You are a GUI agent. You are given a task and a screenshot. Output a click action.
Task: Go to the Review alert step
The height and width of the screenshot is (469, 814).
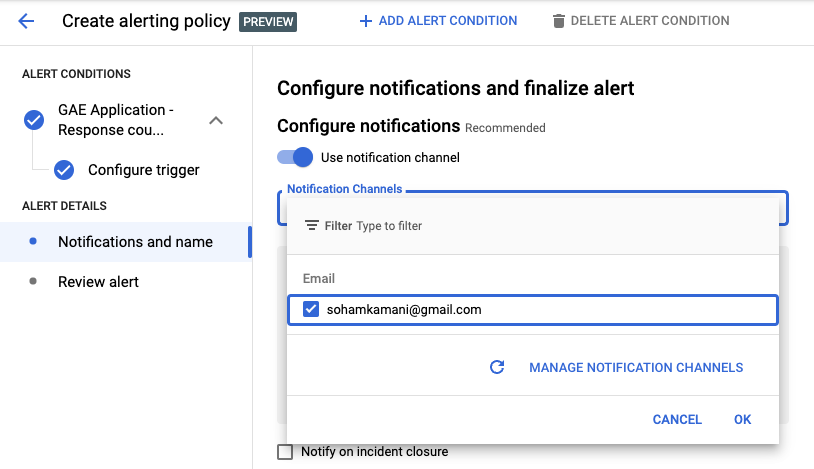(x=98, y=282)
